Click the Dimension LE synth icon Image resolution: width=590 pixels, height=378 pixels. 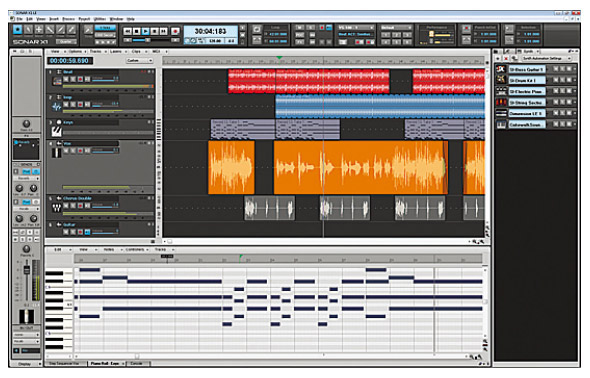[501, 113]
